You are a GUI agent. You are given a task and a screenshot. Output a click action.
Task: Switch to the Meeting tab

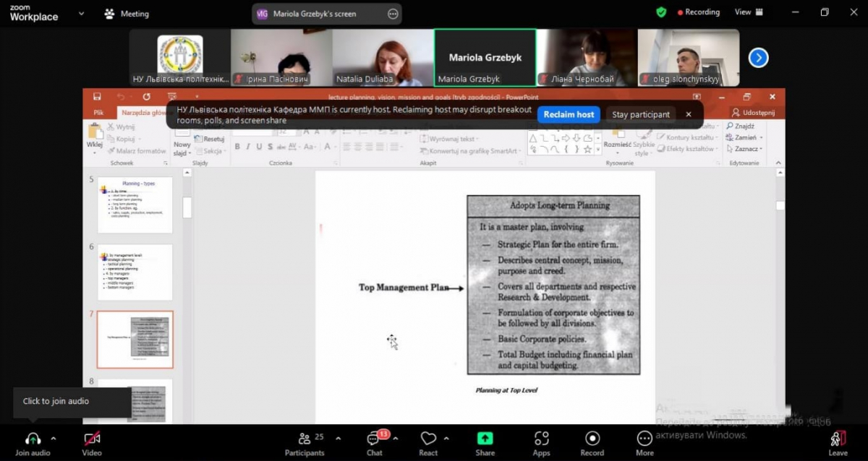tap(127, 13)
